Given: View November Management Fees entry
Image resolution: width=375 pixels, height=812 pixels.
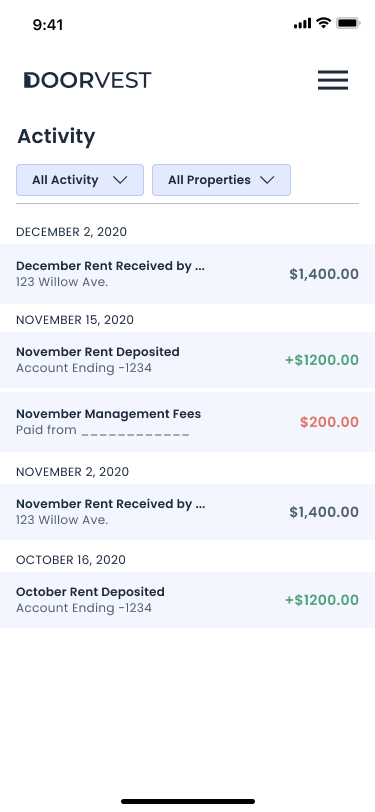Looking at the screenshot, I should point(188,422).
